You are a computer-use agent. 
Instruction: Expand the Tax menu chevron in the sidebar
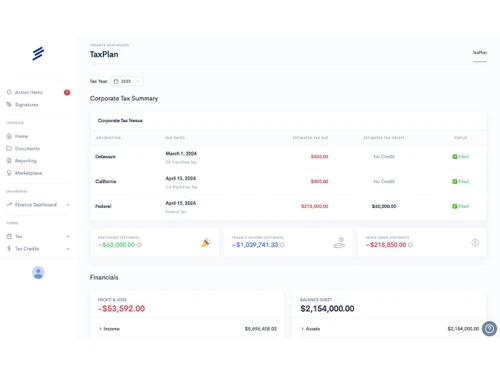click(x=68, y=236)
